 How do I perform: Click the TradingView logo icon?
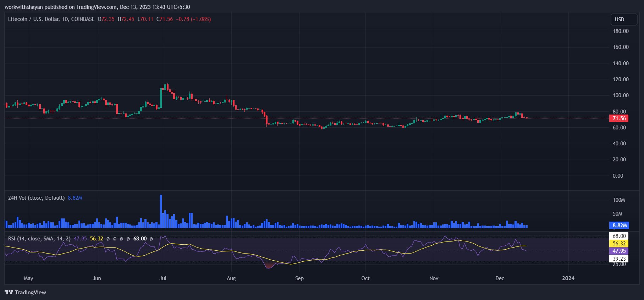click(x=9, y=292)
